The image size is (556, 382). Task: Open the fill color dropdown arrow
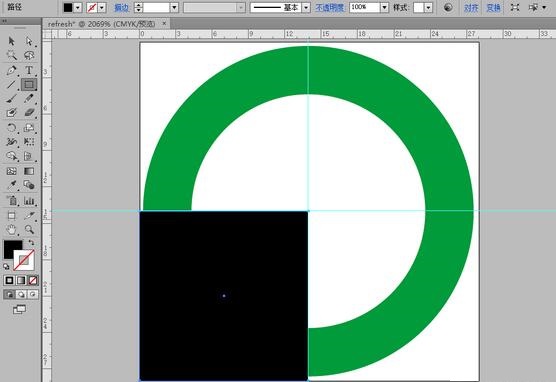click(x=78, y=7)
